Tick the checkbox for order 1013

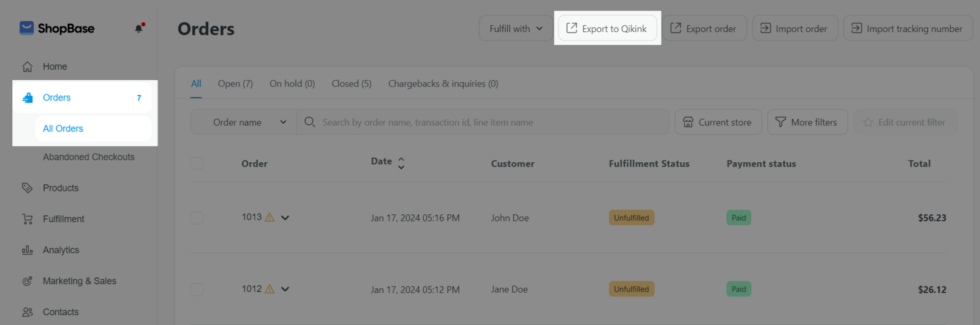(197, 218)
